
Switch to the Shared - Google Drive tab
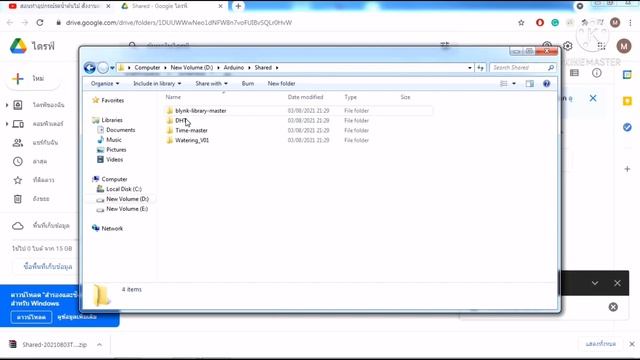coord(171,6)
